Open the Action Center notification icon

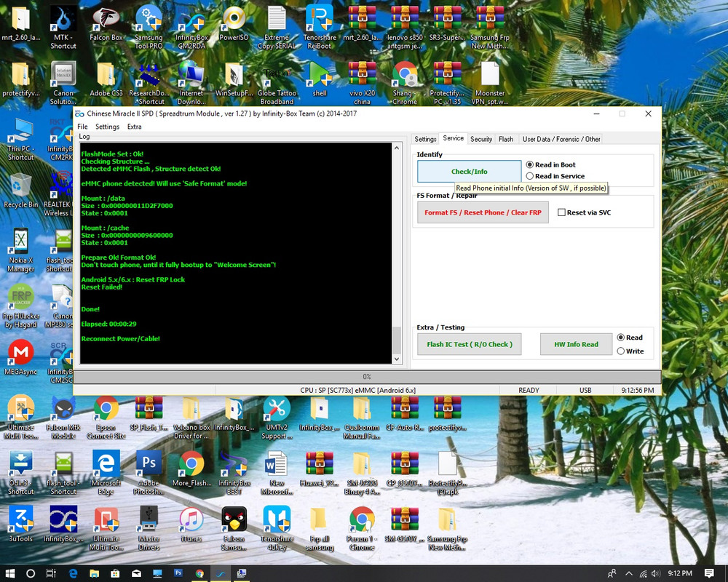point(709,574)
